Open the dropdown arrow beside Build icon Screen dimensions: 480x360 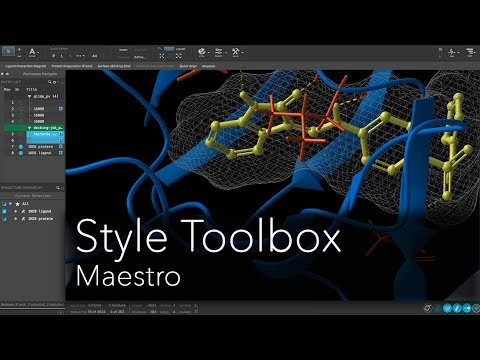(x=242, y=52)
